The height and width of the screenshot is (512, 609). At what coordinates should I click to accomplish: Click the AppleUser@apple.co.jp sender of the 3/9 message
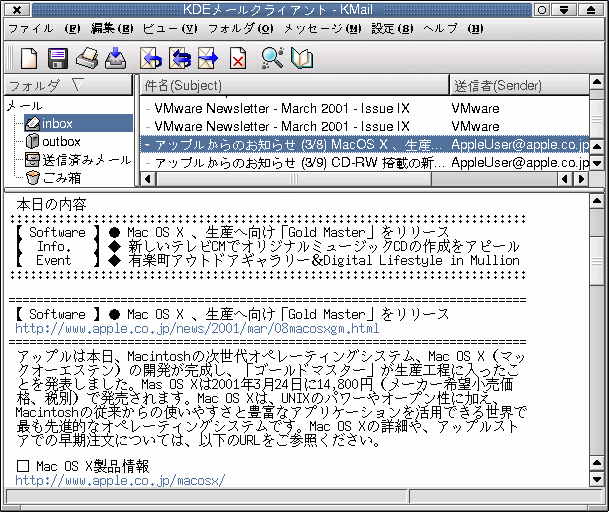point(520,162)
